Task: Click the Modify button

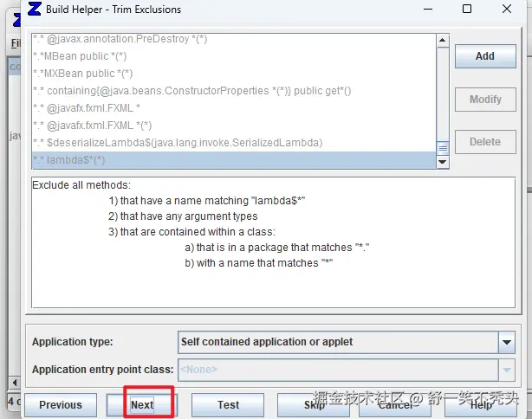Action: coord(485,100)
